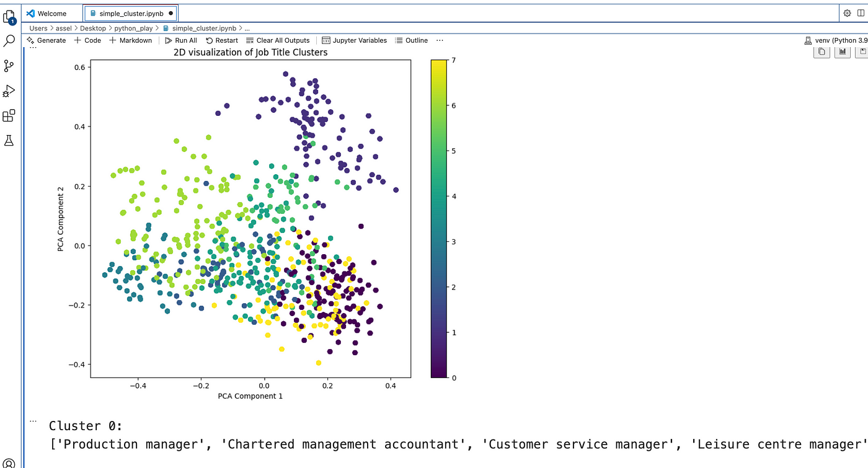Click the viridis colorbar legend
This screenshot has height=468, width=868.
(x=438, y=218)
